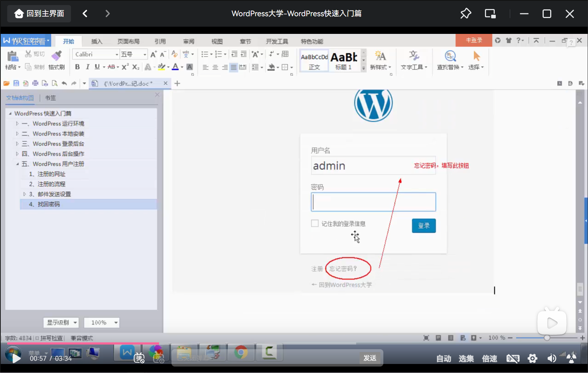The width and height of the screenshot is (588, 373).
Task: Add a new document tab with plus
Action: [177, 83]
